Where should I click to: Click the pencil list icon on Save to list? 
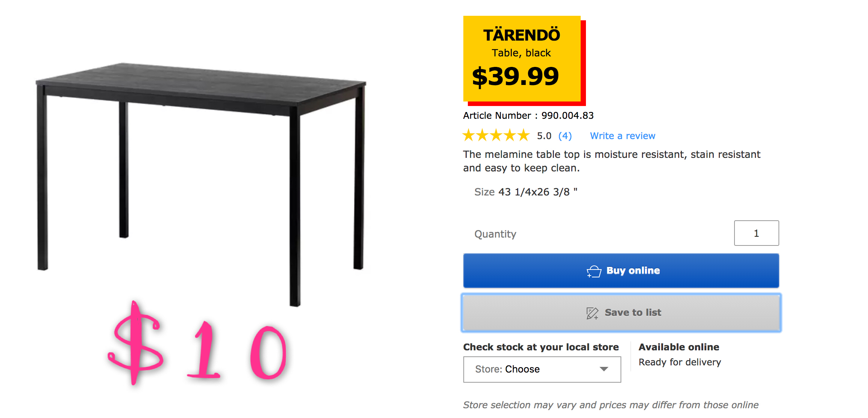point(592,313)
